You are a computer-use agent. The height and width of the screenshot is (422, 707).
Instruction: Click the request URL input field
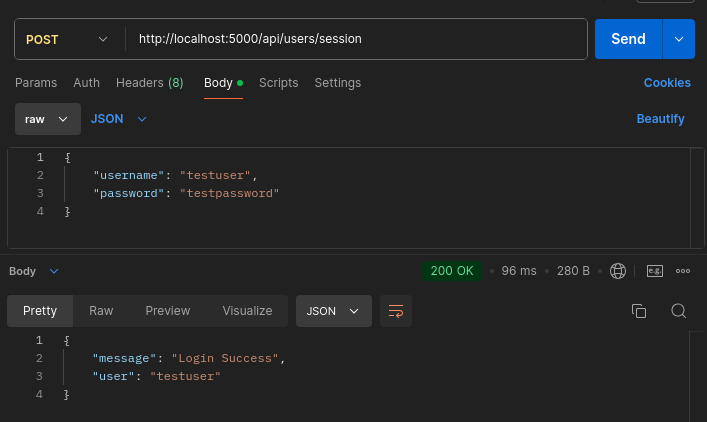click(356, 39)
